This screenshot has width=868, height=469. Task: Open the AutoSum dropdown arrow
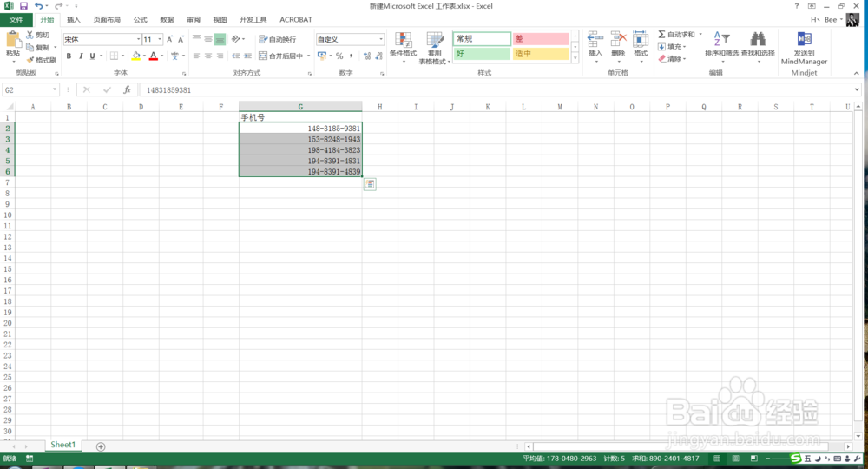pos(700,35)
